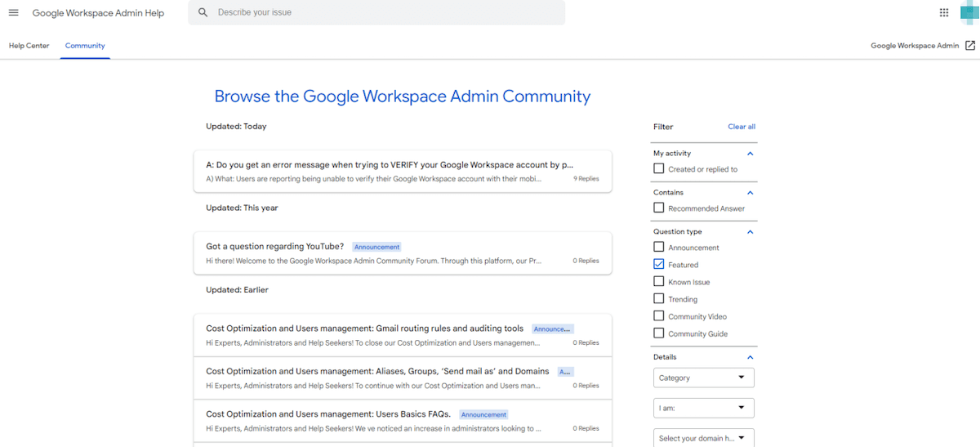Uncheck the Featured filter checkbox
Image resolution: width=980 pixels, height=447 pixels.
coord(659,264)
